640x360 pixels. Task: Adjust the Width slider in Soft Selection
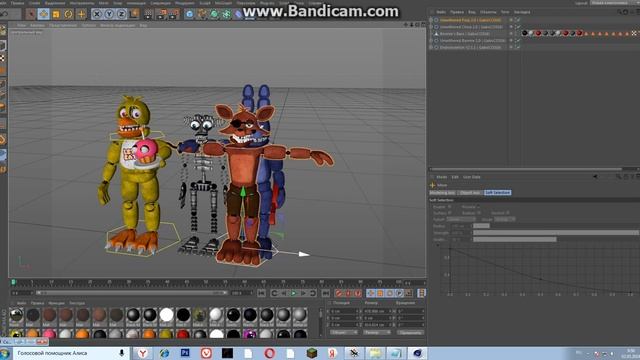point(556,239)
